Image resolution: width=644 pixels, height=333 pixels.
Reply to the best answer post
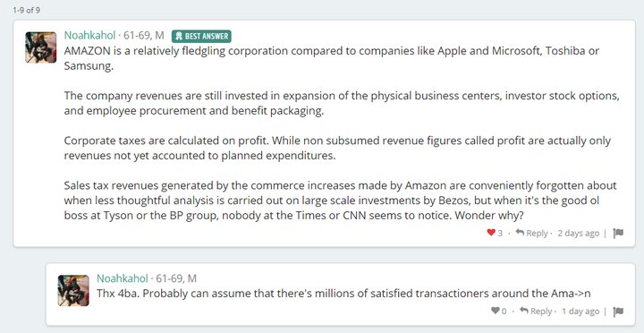(532, 233)
